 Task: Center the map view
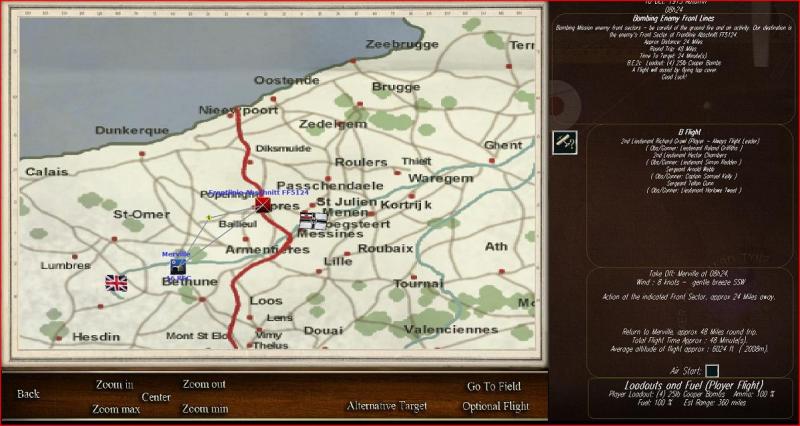(156, 397)
